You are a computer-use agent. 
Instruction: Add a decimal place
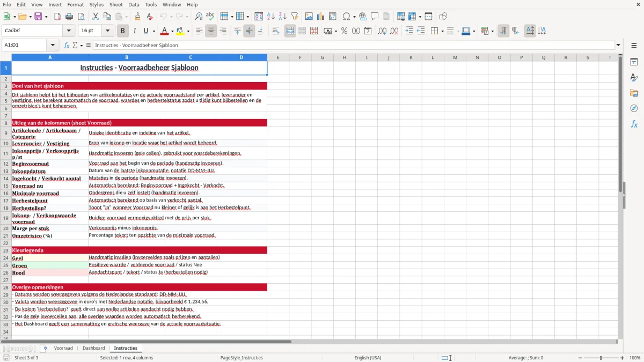click(x=383, y=31)
